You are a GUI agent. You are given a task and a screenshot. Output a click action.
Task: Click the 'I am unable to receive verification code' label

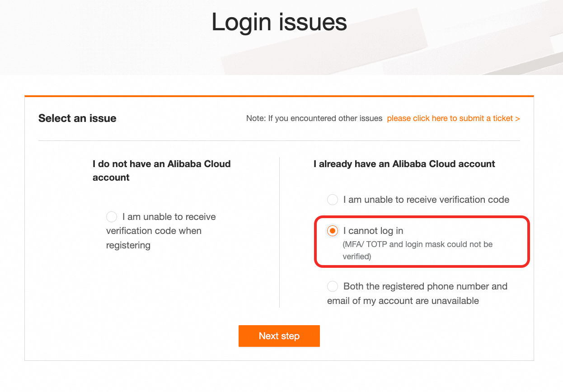point(426,200)
